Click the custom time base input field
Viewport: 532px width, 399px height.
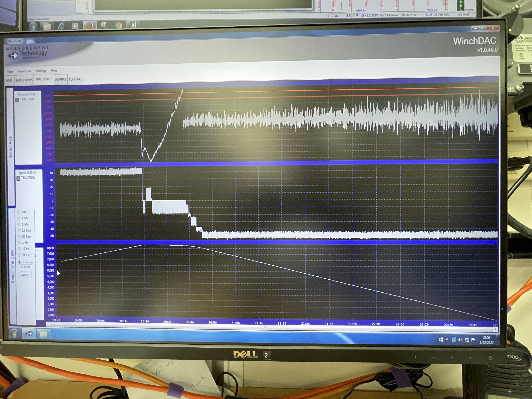point(25,267)
